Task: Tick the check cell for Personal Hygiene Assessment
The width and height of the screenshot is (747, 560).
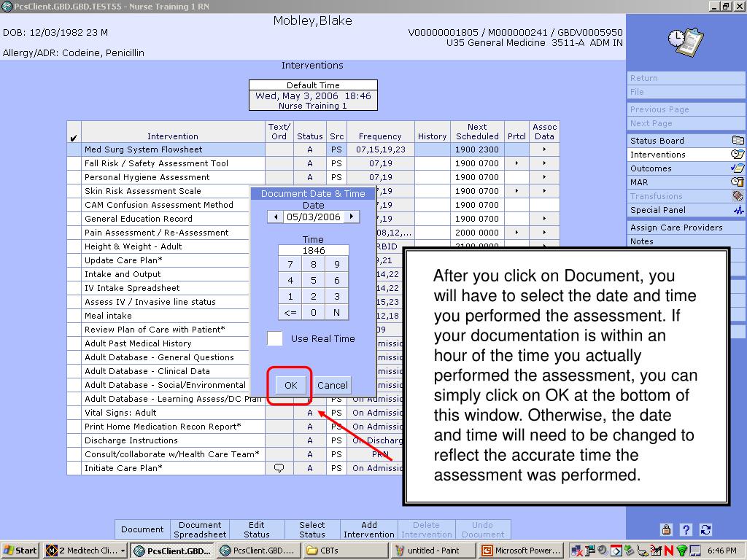Action: 74,177
